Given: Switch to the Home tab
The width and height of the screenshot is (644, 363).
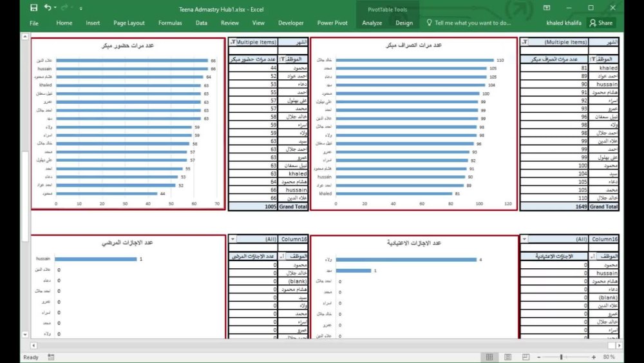Looking at the screenshot, I should tap(64, 23).
